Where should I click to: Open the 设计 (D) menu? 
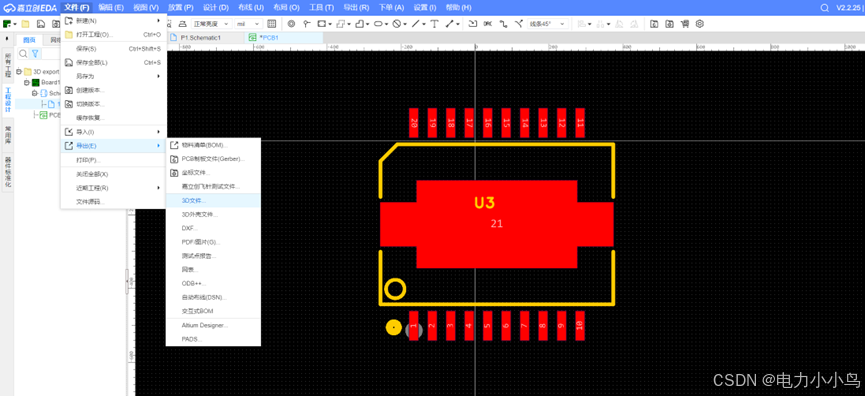coord(216,8)
